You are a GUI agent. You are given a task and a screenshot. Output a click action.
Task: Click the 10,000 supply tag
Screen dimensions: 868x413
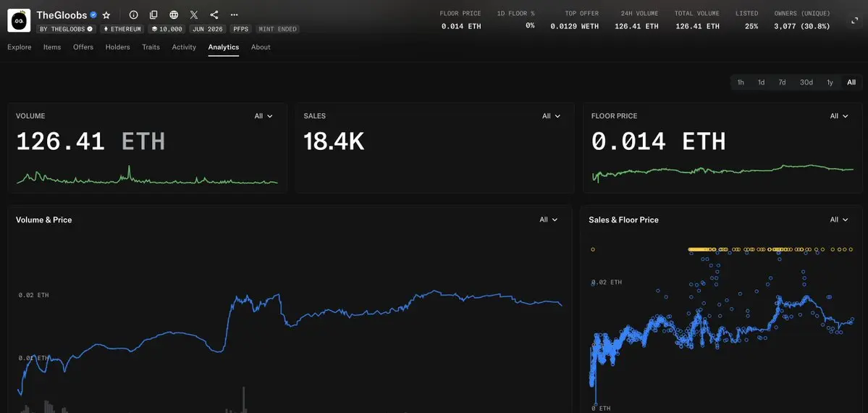(167, 29)
